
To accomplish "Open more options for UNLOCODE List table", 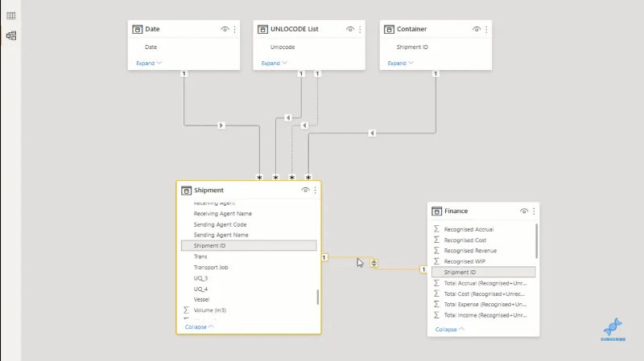I will 360,29.
